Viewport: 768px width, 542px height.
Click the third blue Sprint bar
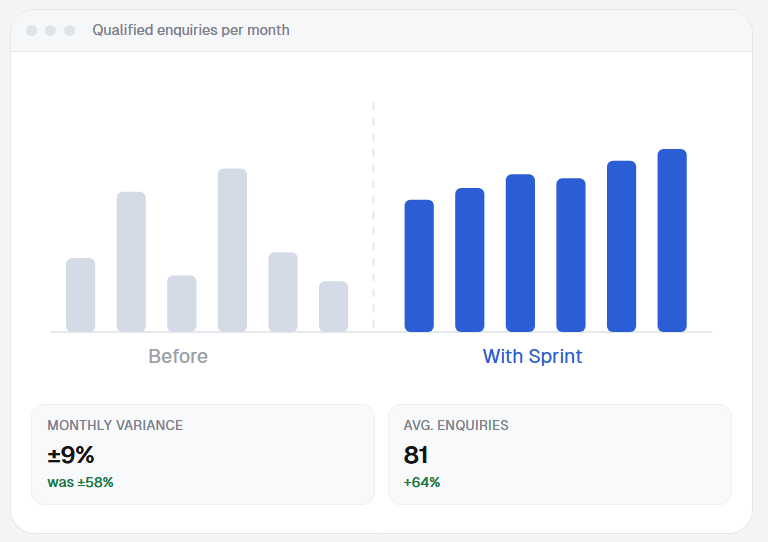[520, 253]
